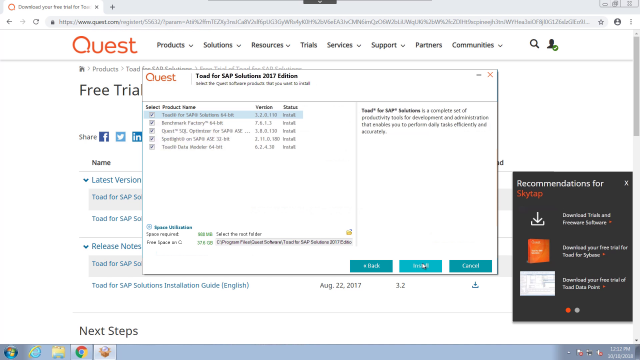Open Toad for Sybase box thumbnail

tap(538, 251)
